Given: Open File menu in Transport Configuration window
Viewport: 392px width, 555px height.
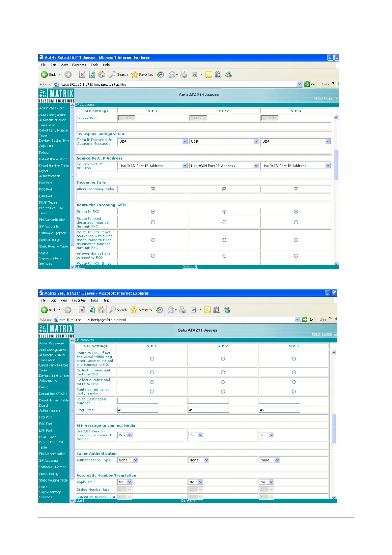Looking at the screenshot, I should 43,65.
